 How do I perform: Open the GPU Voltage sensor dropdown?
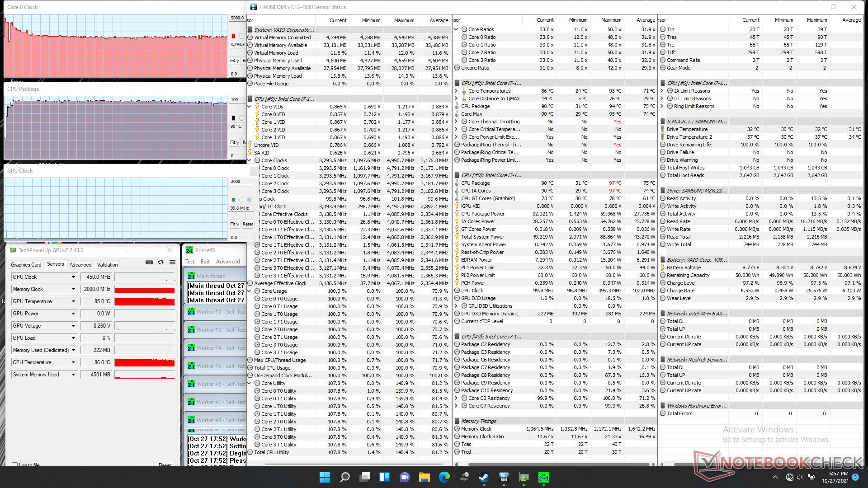[x=73, y=326]
